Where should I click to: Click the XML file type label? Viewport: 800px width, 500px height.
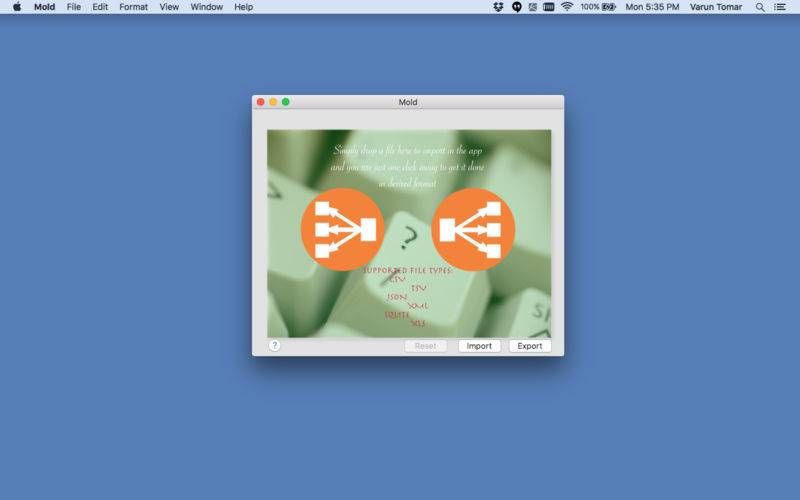pyautogui.click(x=418, y=305)
